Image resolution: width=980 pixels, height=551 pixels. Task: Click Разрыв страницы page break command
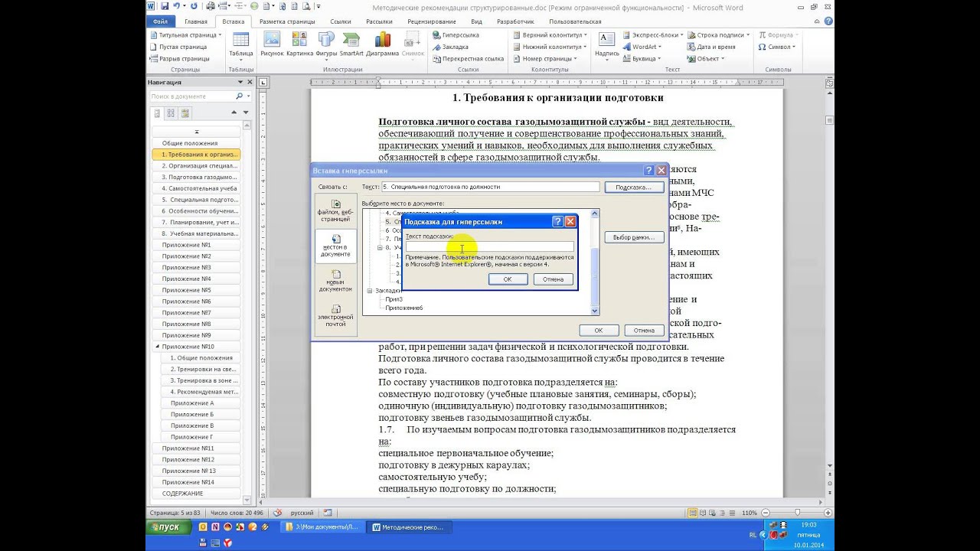point(180,58)
